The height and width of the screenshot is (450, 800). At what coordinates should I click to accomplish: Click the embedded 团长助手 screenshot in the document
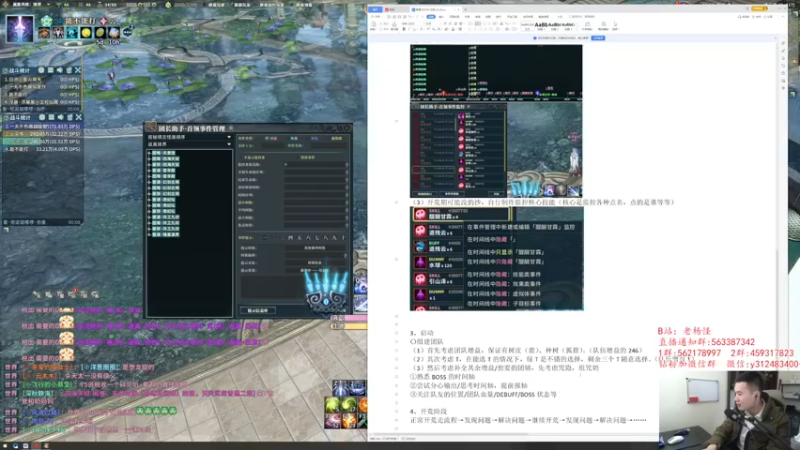click(x=496, y=150)
